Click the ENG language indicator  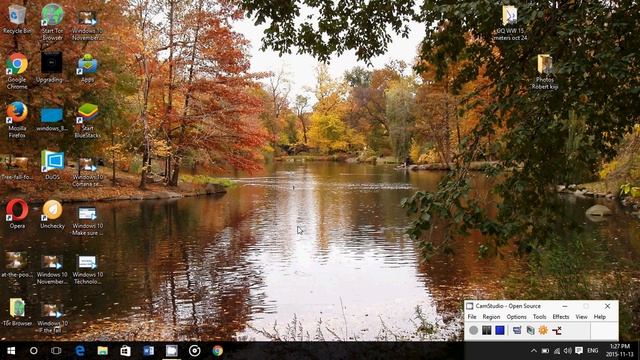593,351
